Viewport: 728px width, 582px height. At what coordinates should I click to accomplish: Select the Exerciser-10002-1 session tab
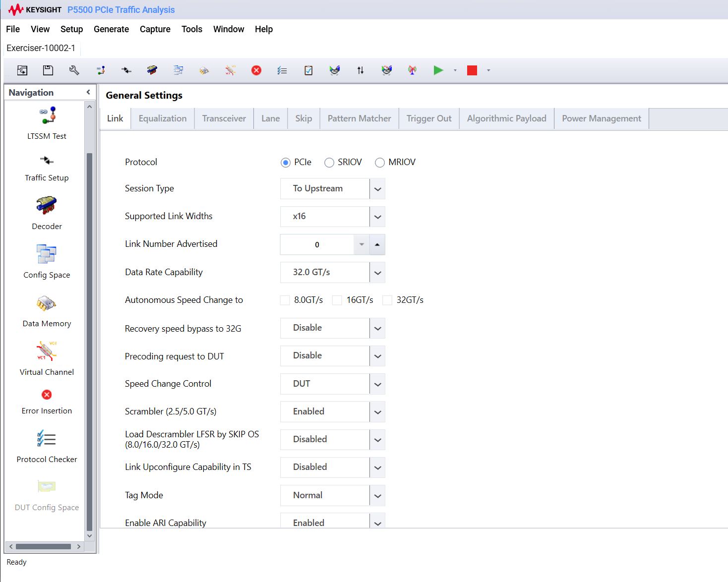[x=41, y=48]
